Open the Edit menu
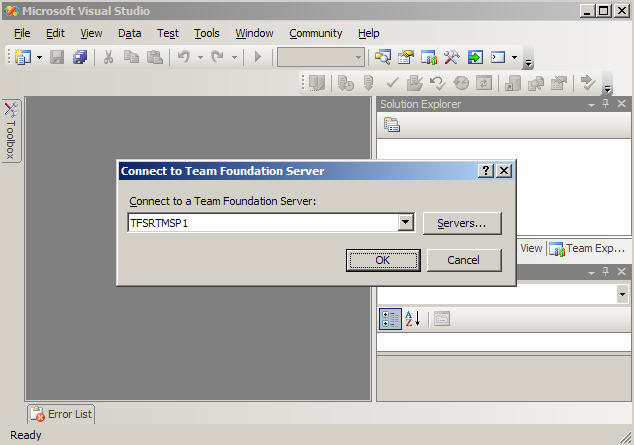634x445 pixels. [x=55, y=33]
